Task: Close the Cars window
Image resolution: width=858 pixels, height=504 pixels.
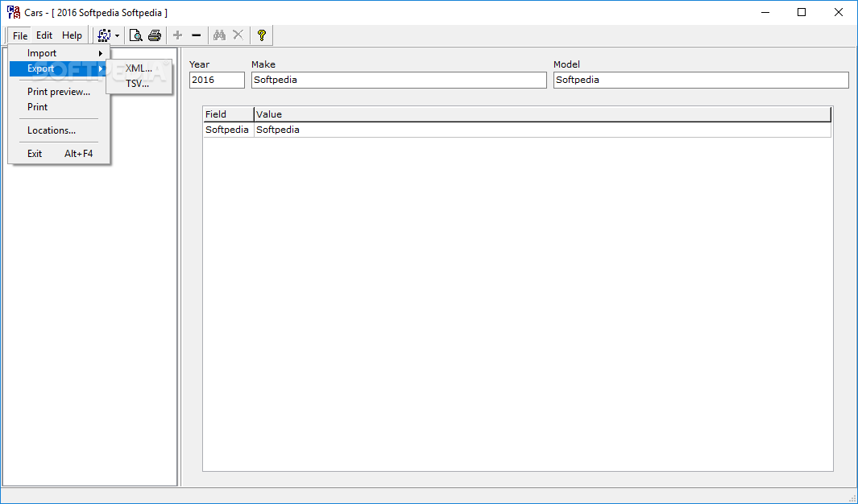Action: pyautogui.click(x=839, y=12)
